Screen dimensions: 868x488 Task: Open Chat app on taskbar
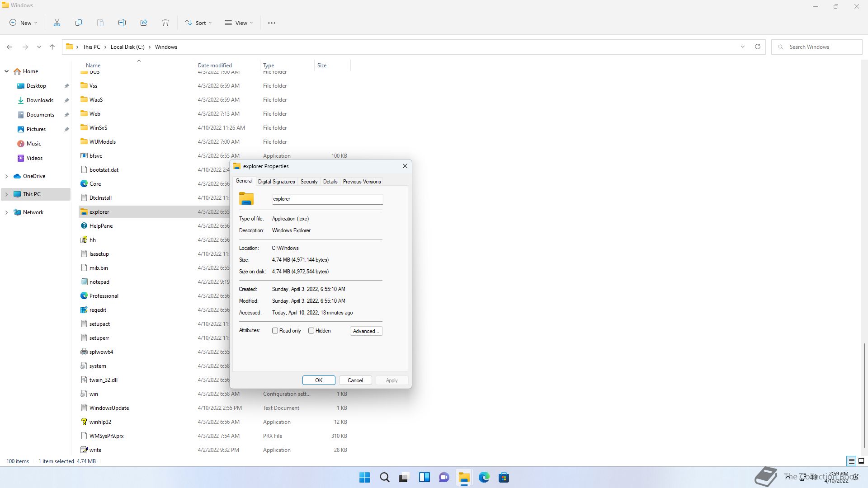(444, 478)
